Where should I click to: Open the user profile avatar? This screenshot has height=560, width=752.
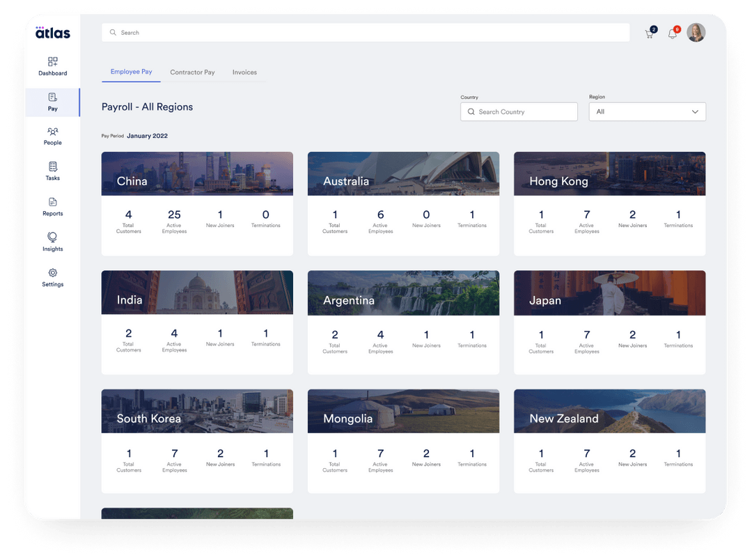tap(696, 33)
